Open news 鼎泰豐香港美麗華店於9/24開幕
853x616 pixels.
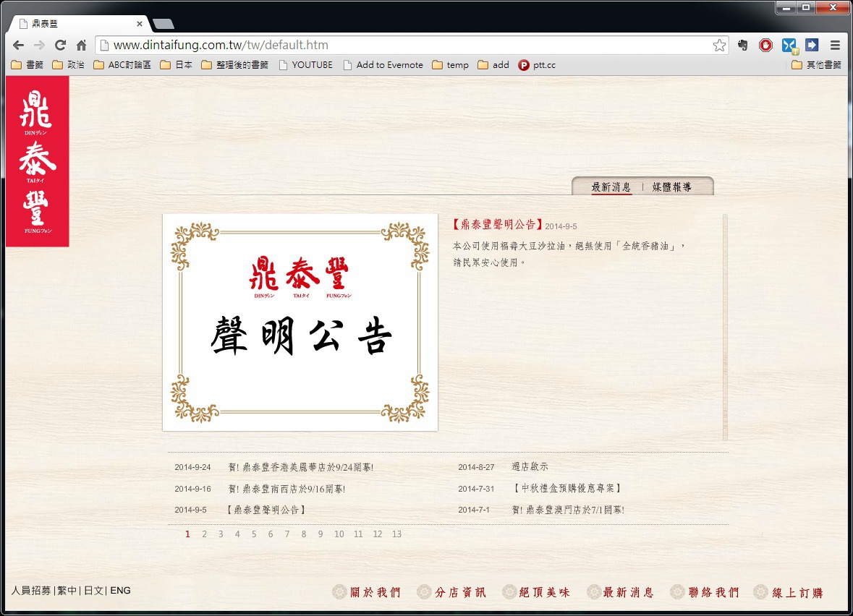(301, 467)
